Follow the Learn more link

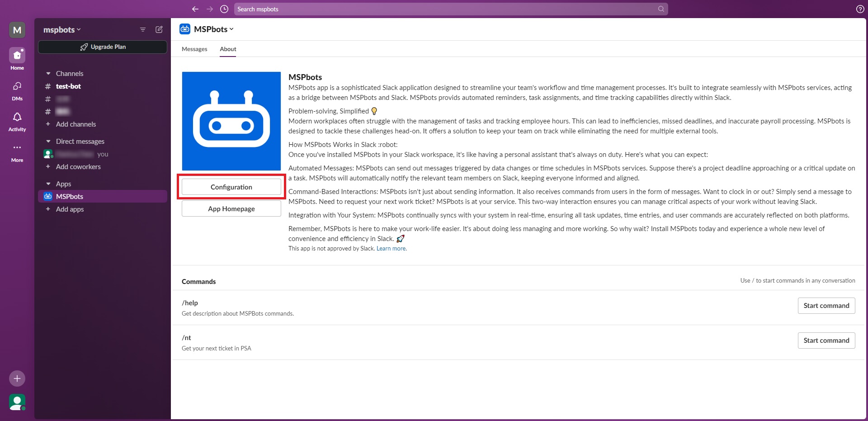point(391,249)
